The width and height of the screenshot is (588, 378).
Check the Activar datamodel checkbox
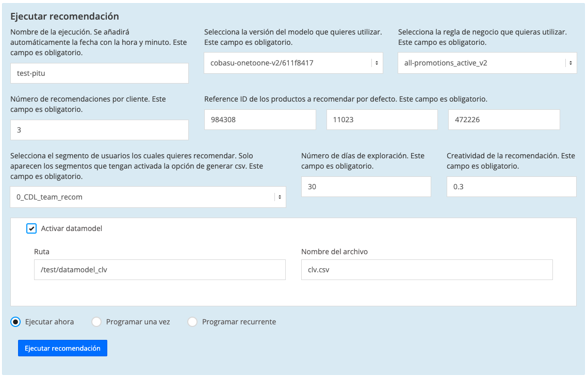(x=31, y=228)
